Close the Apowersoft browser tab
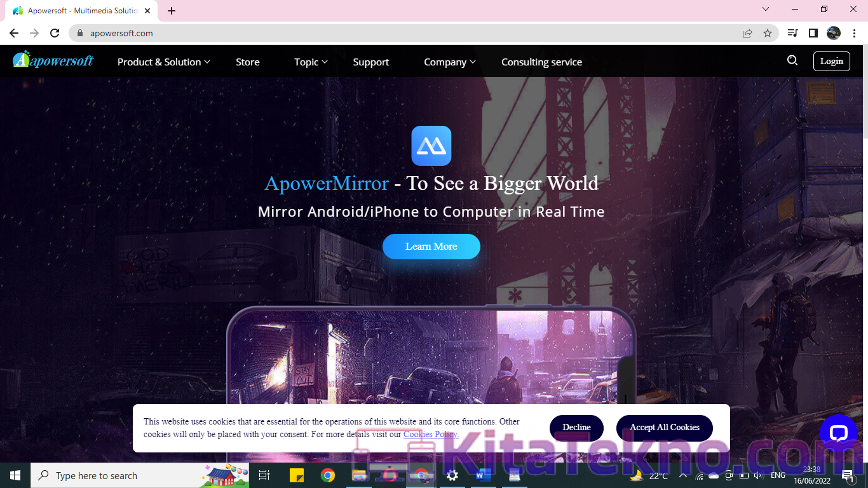The image size is (868, 488). 147,11
